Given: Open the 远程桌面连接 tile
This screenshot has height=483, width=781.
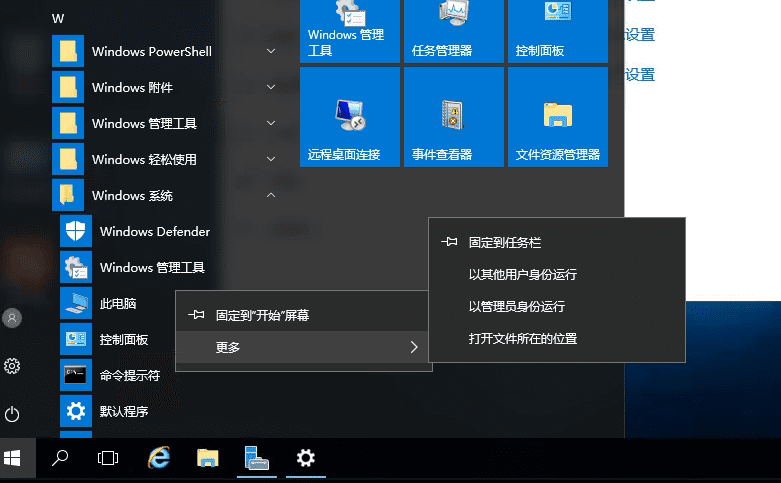Looking at the screenshot, I should pos(350,117).
